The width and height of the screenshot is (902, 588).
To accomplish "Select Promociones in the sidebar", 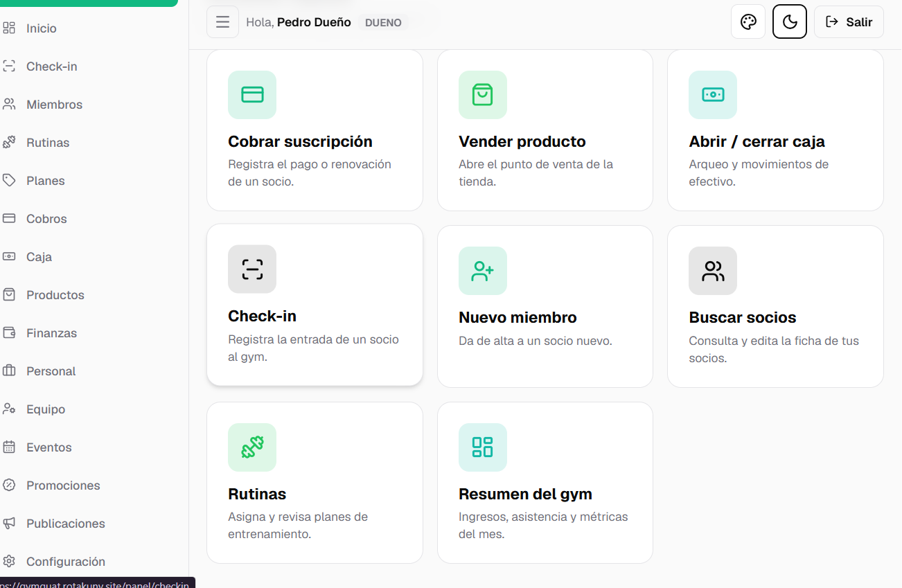I will click(63, 485).
